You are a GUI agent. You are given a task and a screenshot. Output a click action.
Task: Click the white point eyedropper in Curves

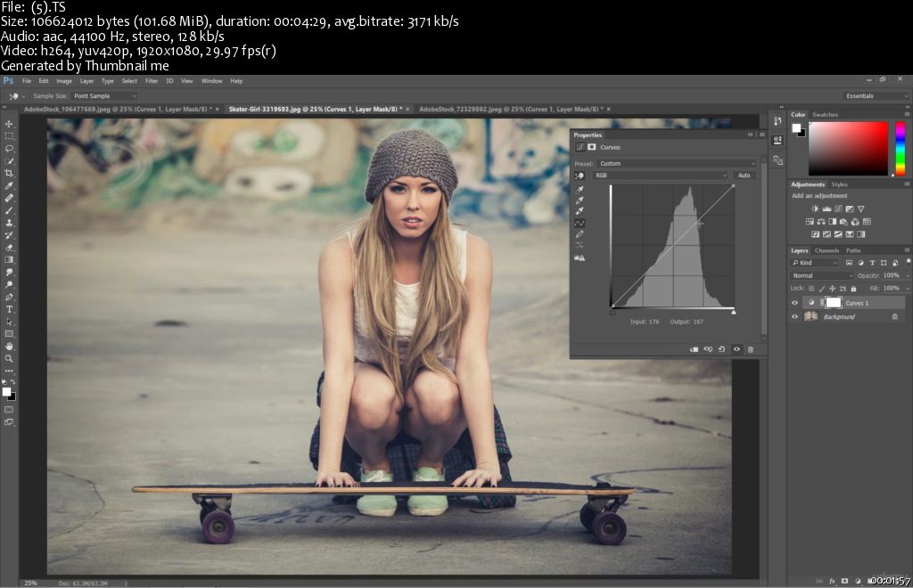[x=580, y=211]
